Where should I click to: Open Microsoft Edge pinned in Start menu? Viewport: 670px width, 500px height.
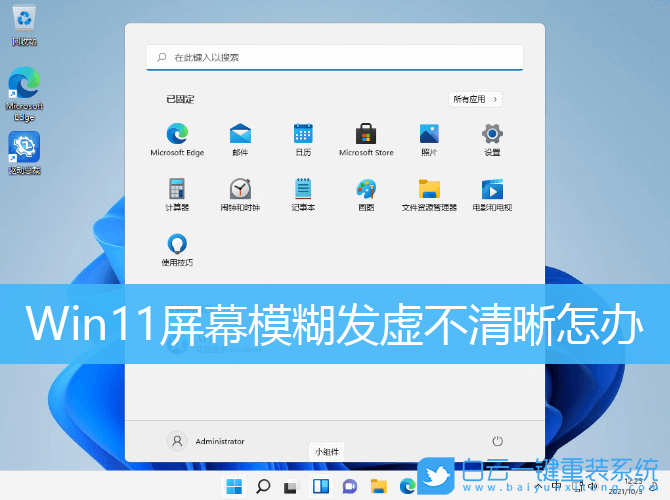pyautogui.click(x=177, y=139)
